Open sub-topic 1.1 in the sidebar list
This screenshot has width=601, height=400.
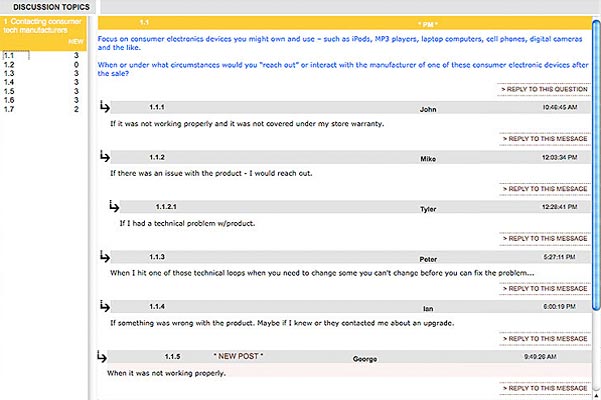(x=9, y=56)
